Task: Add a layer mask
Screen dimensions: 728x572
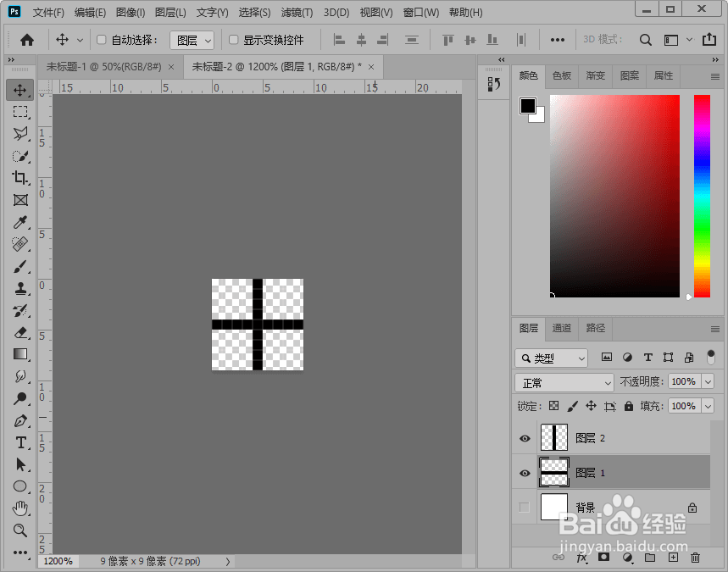Action: pyautogui.click(x=603, y=557)
